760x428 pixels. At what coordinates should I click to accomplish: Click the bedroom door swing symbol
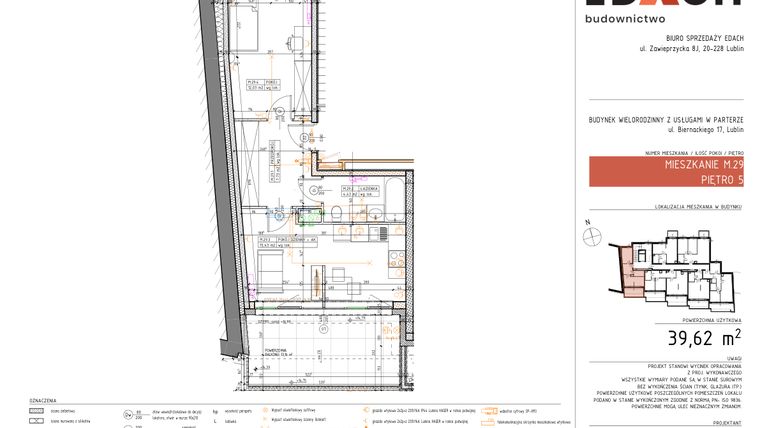point(279,107)
